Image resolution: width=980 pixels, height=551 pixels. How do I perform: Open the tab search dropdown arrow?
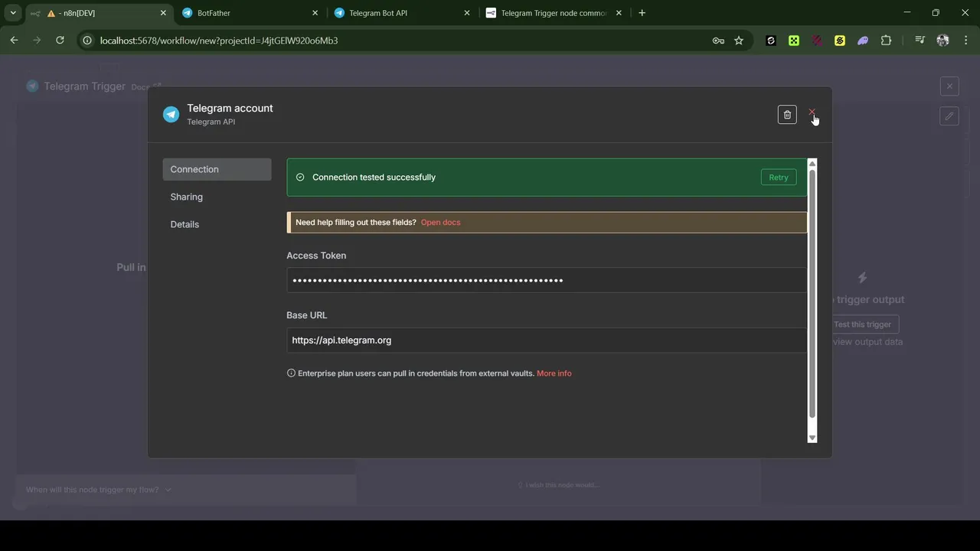pyautogui.click(x=13, y=13)
